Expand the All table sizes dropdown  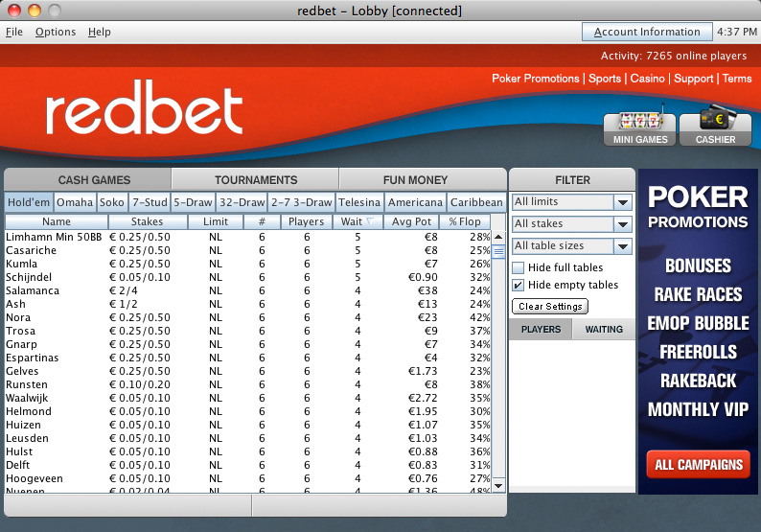(x=623, y=246)
